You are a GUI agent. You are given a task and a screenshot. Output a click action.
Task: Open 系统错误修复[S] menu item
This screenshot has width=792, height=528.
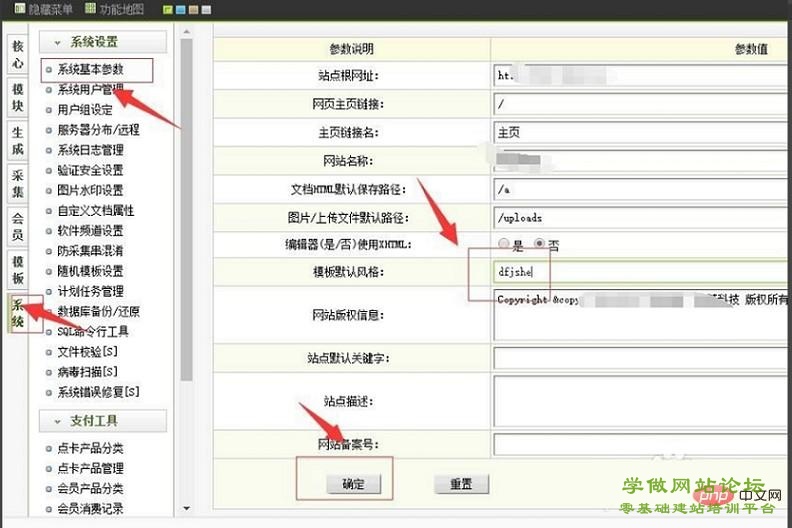[x=98, y=392]
